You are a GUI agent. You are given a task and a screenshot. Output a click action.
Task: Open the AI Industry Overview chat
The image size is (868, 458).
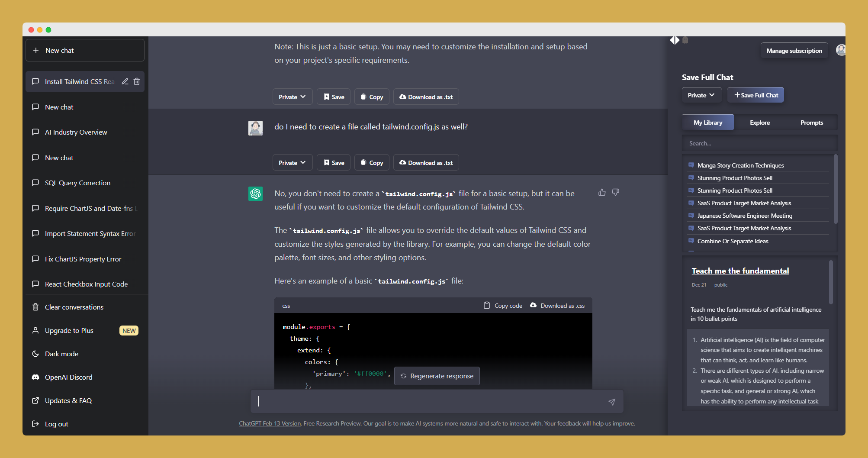coord(85,132)
